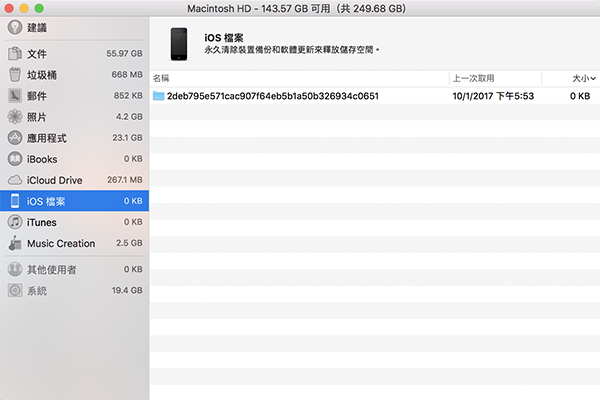Click the iBooks book icon
Viewport: 600px width, 400px height.
pyautogui.click(x=15, y=159)
